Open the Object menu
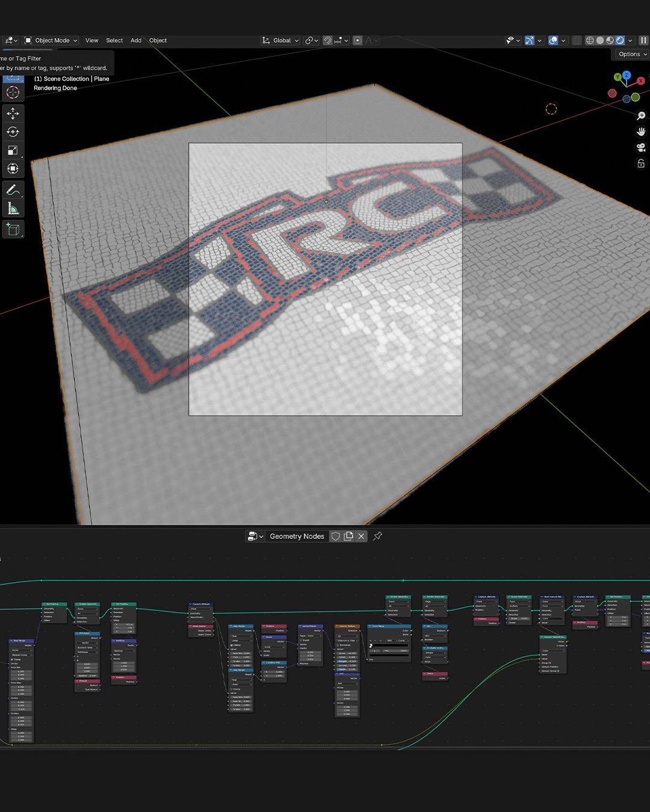Screen dimensions: 650x812 point(158,40)
